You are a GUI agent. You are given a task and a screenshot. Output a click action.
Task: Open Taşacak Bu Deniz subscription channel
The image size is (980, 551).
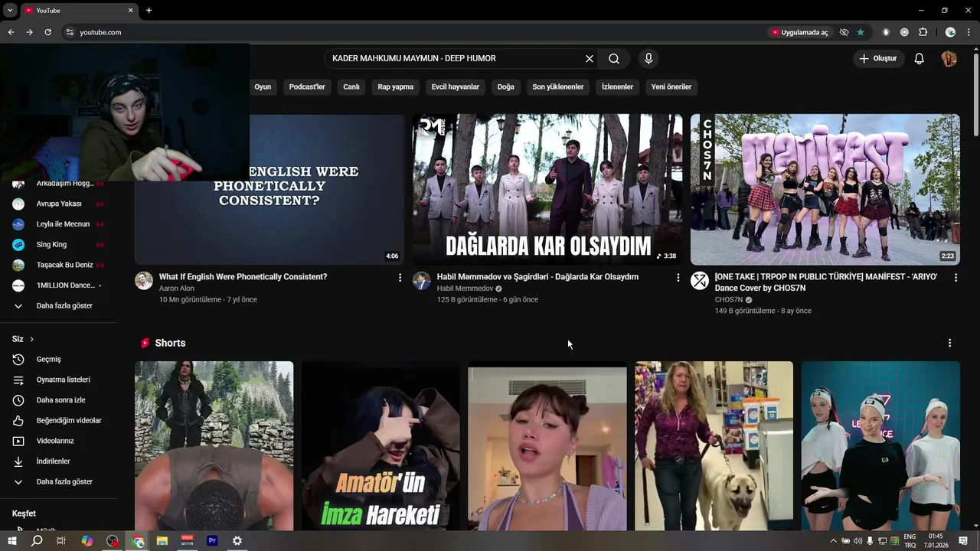coord(60,265)
